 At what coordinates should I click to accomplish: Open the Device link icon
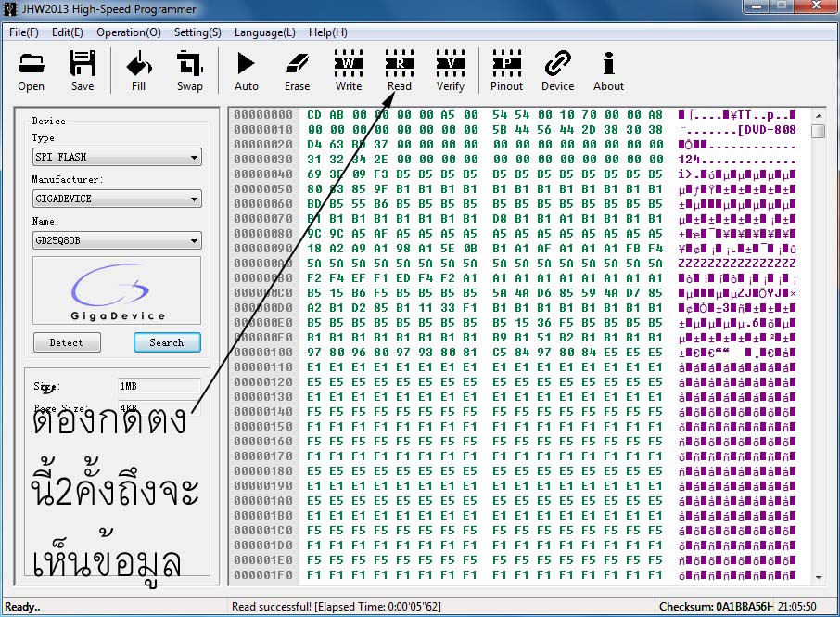click(557, 71)
